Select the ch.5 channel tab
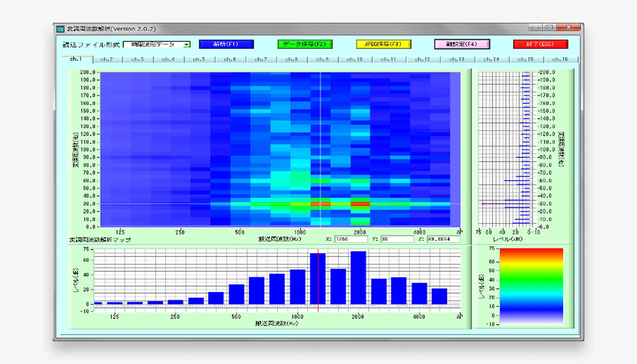The height and width of the screenshot is (364, 637). click(x=199, y=59)
